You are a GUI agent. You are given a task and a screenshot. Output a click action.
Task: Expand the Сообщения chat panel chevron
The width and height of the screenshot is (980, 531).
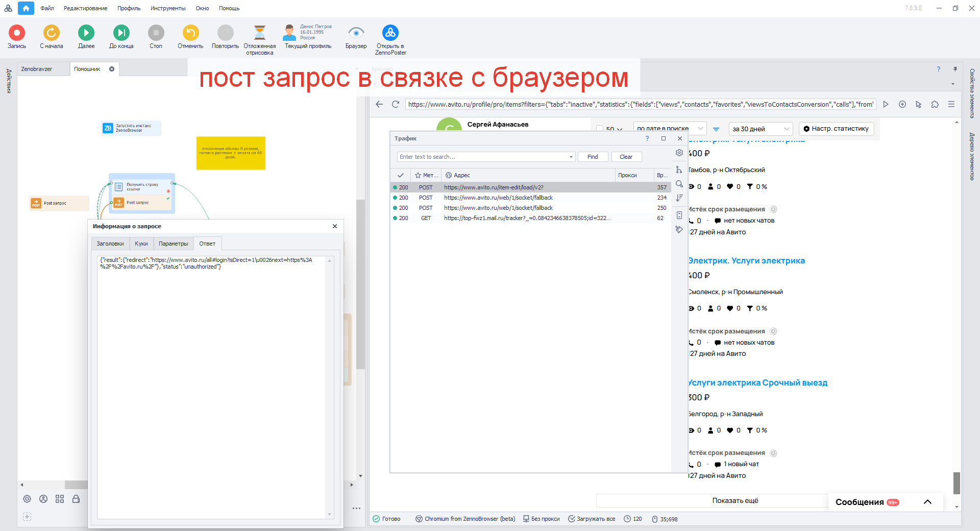927,502
